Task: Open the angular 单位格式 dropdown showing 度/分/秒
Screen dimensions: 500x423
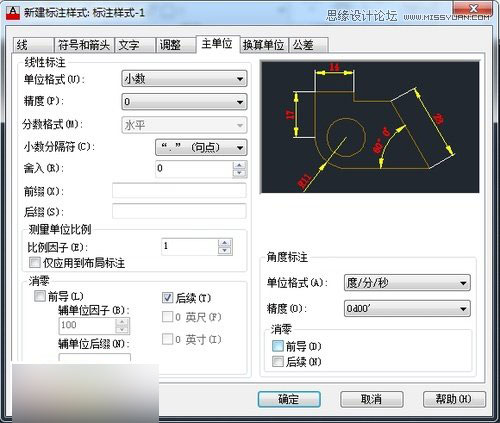Action: click(x=407, y=283)
